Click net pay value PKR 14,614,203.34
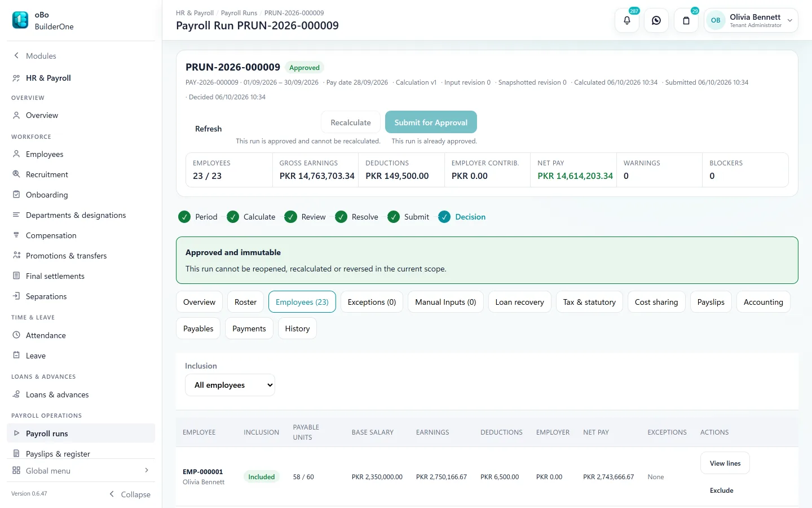This screenshot has width=812, height=508. click(x=575, y=176)
